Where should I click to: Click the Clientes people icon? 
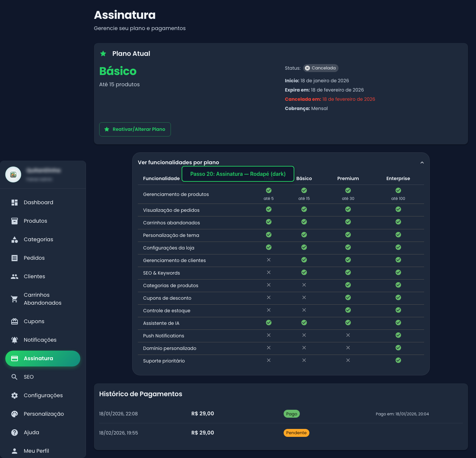click(15, 277)
